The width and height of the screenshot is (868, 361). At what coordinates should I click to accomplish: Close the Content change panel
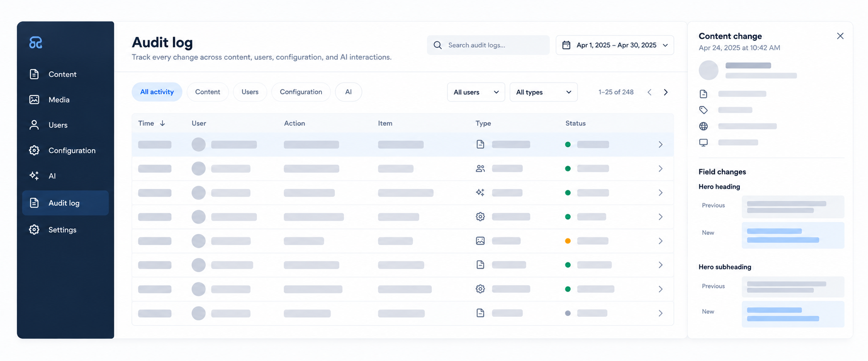tap(840, 36)
